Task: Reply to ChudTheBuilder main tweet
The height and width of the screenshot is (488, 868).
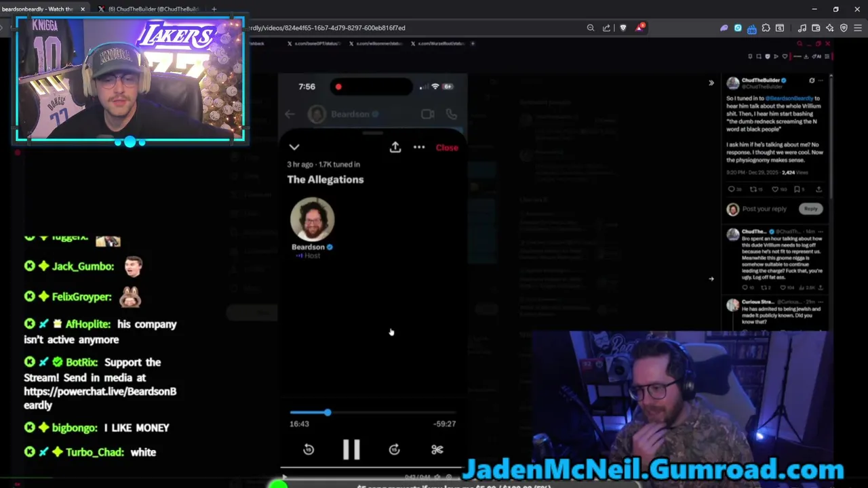Action: pos(732,190)
